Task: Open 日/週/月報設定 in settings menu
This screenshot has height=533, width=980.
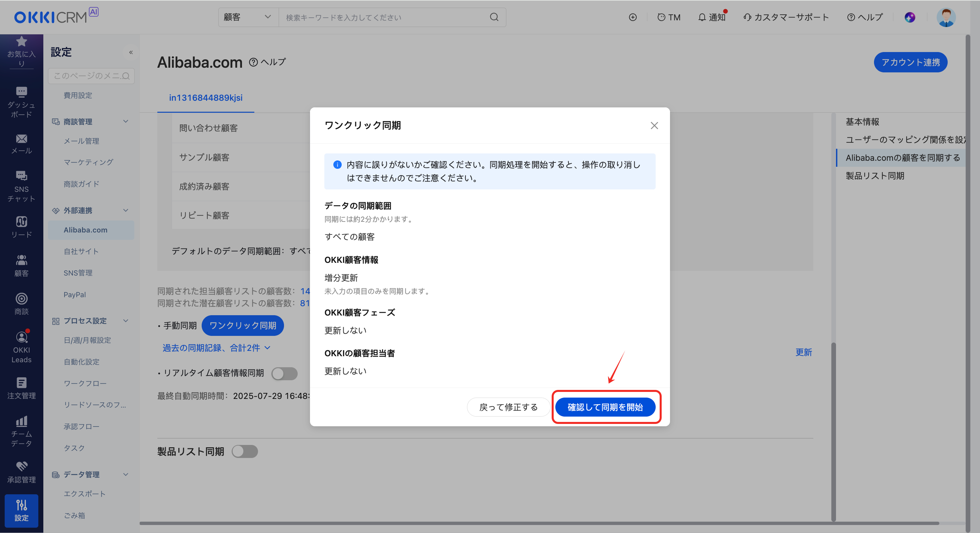Action: (87, 340)
